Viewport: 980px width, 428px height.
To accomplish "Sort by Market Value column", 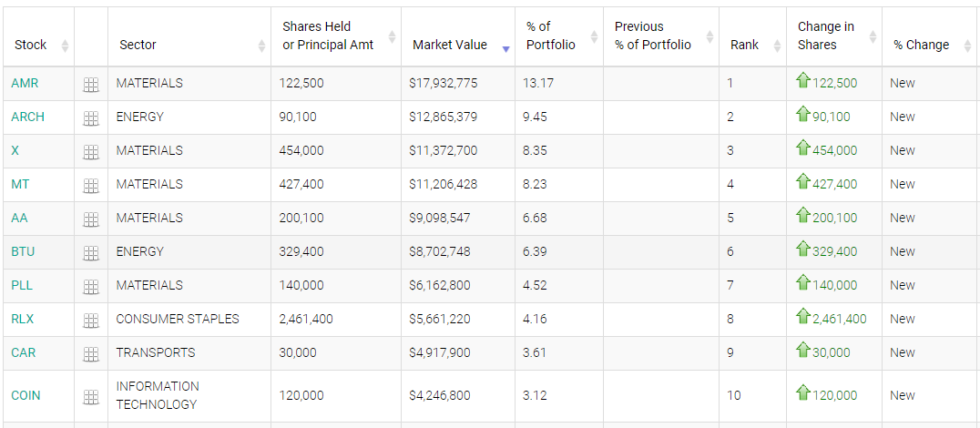I will coord(450,45).
